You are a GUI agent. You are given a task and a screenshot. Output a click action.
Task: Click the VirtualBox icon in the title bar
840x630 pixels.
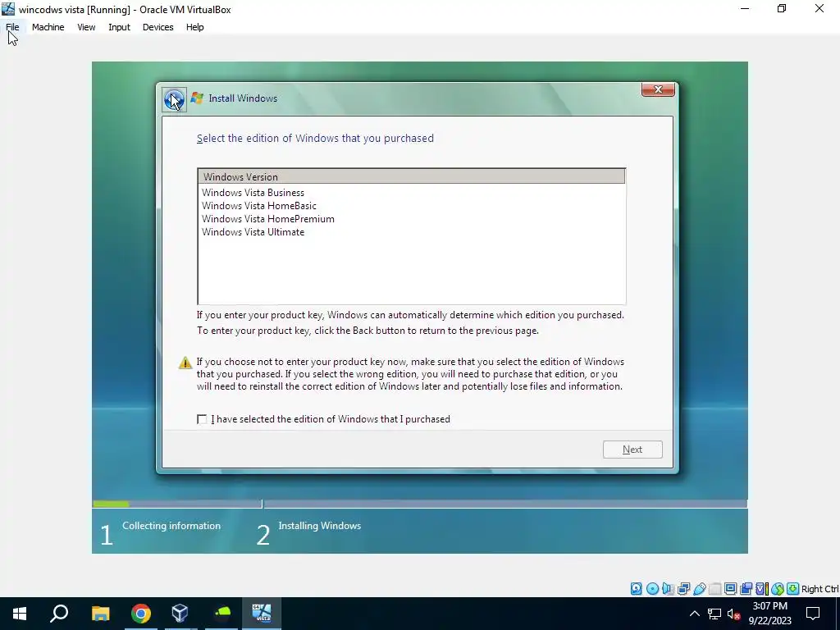point(8,9)
